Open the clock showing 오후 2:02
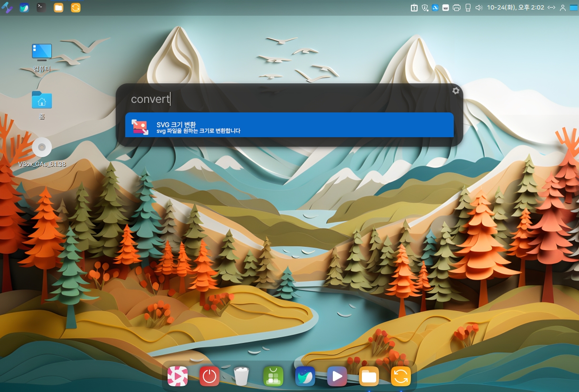 (515, 8)
